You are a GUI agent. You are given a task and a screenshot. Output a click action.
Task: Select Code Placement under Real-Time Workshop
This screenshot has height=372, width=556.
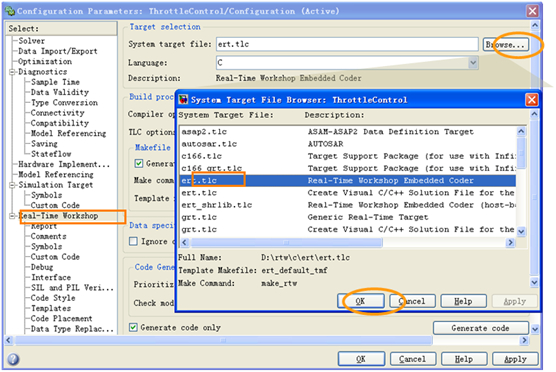click(61, 318)
